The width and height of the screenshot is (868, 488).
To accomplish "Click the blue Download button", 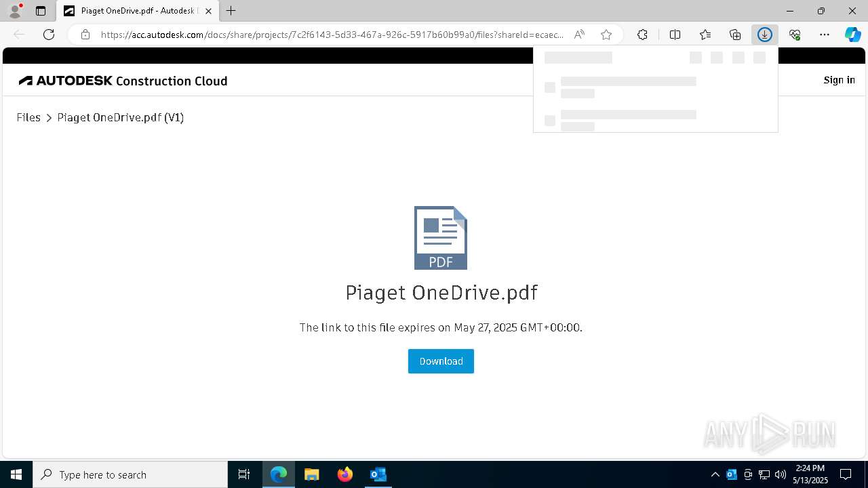I will pos(441,361).
